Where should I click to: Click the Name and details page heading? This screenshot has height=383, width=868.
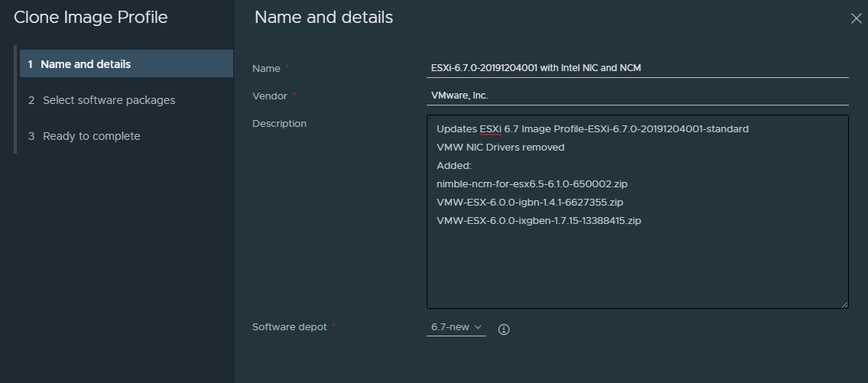pyautogui.click(x=323, y=17)
